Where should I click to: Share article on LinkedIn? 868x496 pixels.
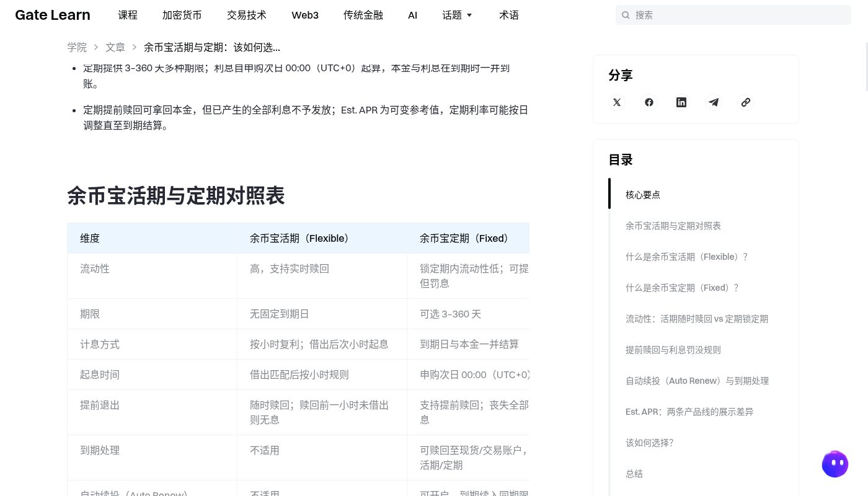click(681, 102)
